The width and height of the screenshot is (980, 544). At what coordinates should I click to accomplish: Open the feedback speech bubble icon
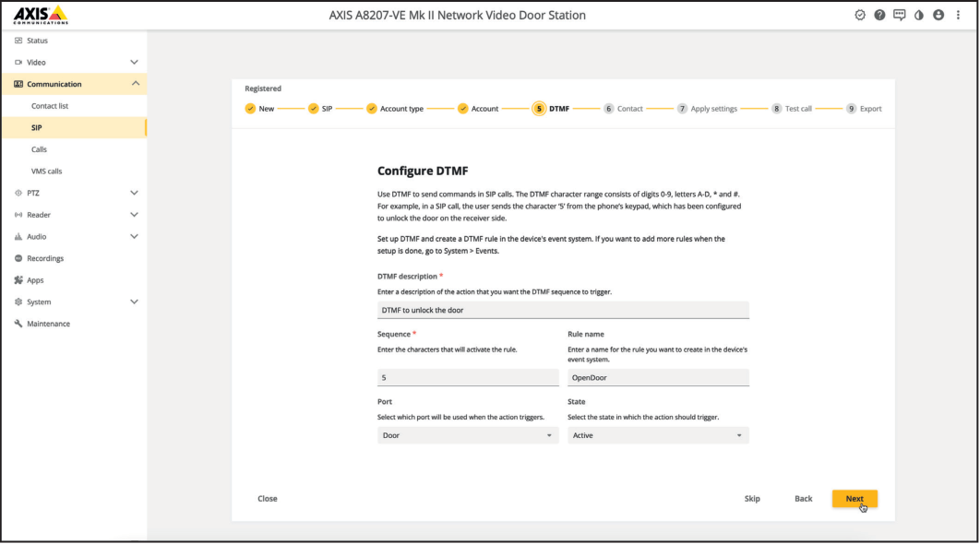[x=899, y=15]
